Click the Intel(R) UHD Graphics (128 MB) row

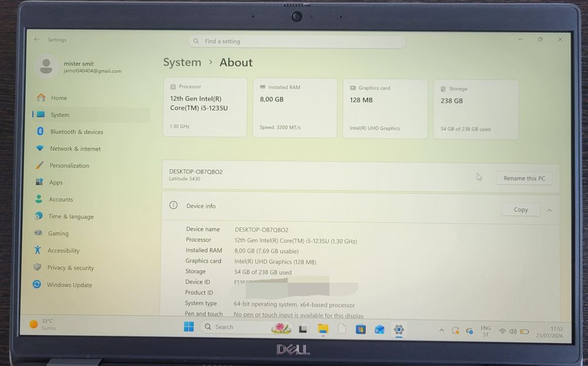[x=275, y=261]
